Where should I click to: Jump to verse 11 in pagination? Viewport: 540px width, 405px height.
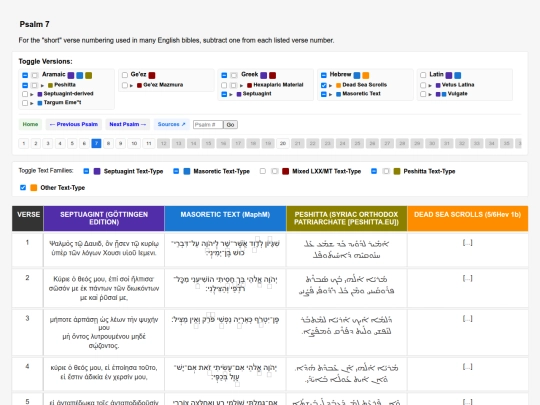149,143
